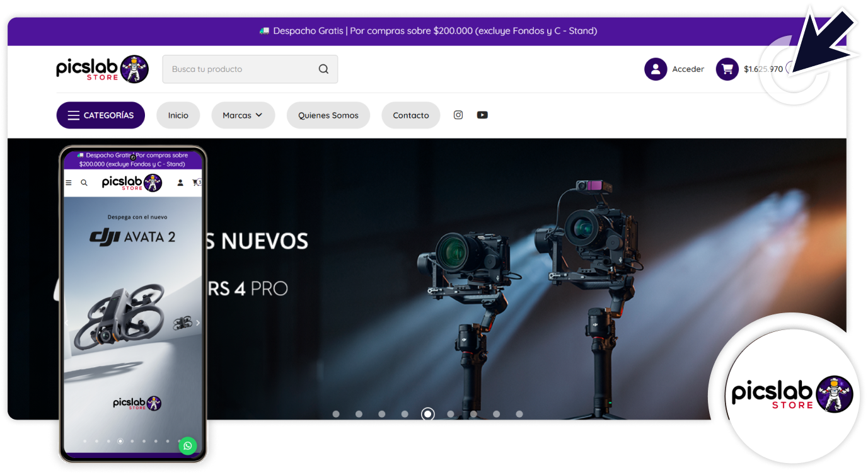
Task: Click the Instagram icon in the navigation bar
Action: click(x=458, y=115)
